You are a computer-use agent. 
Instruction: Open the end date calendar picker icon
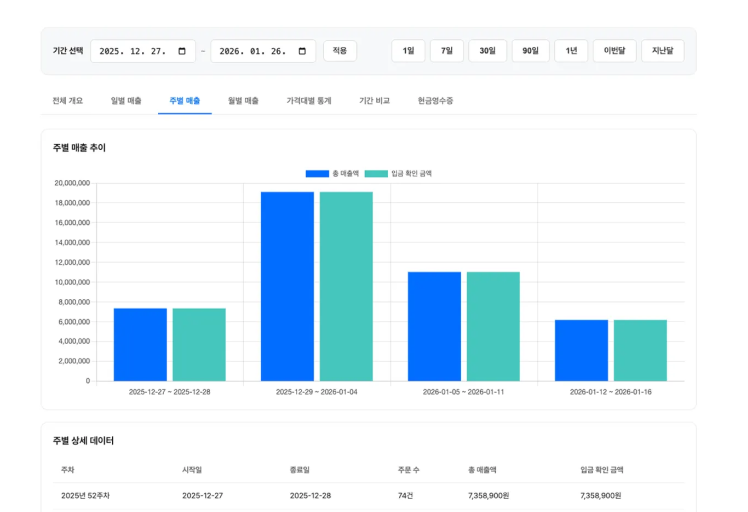(302, 51)
